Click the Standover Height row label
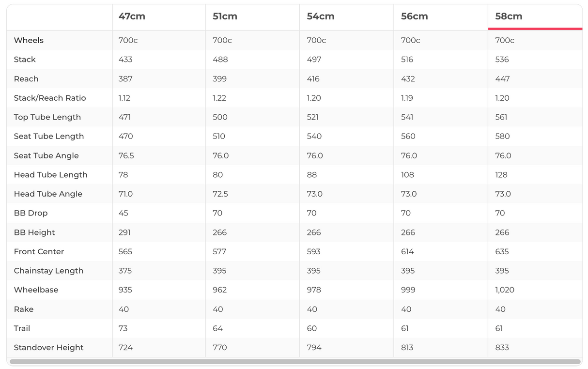Viewport: 588px width, 369px height. (x=48, y=348)
